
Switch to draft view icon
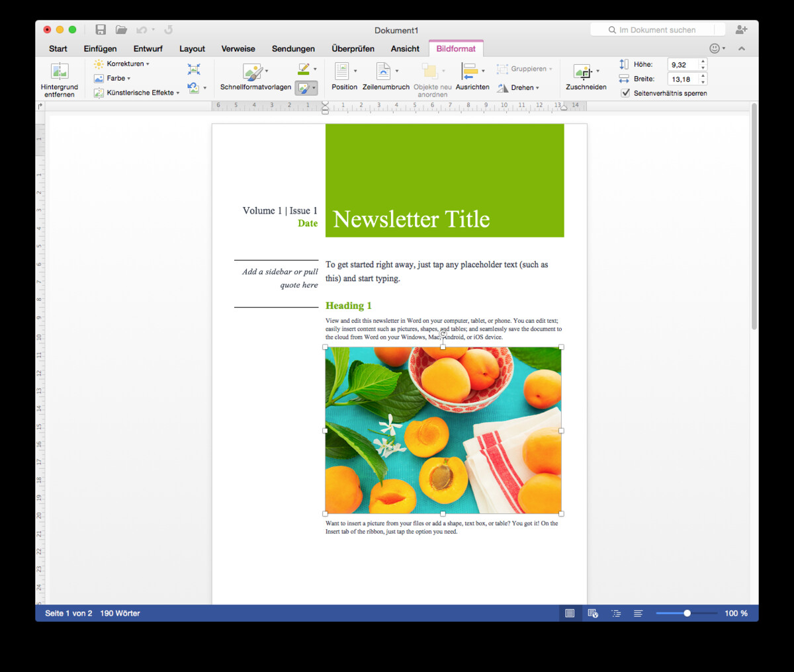tap(638, 613)
